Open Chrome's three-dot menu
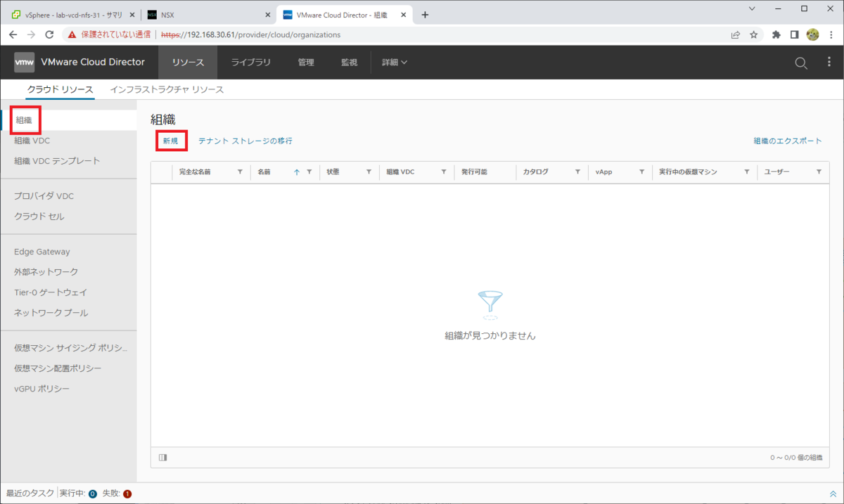The width and height of the screenshot is (844, 504). (831, 34)
